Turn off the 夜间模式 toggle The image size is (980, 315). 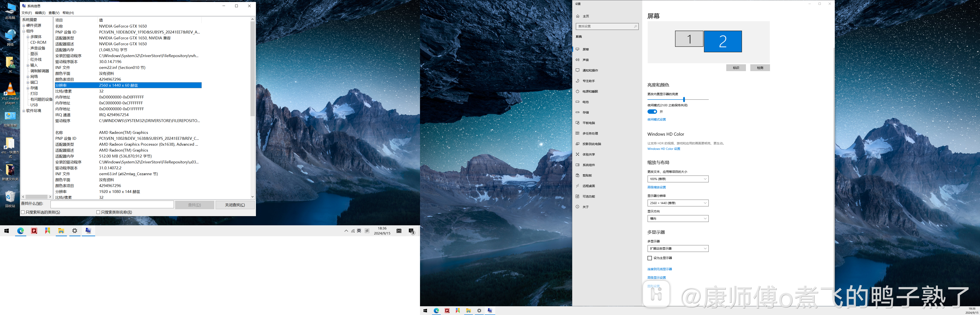[652, 112]
